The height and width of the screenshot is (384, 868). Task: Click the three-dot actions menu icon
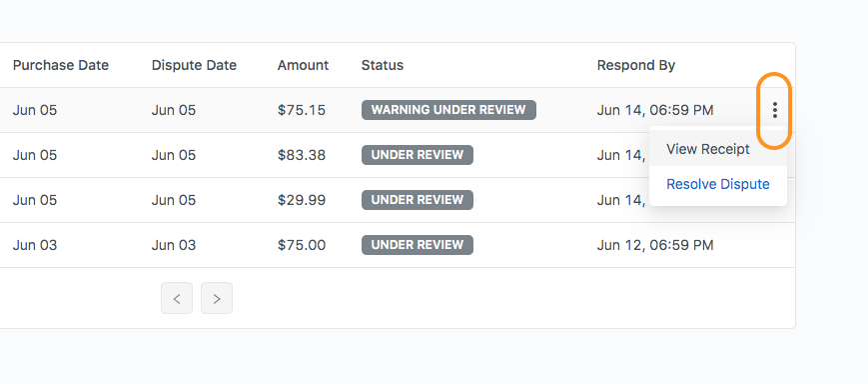coord(774,110)
